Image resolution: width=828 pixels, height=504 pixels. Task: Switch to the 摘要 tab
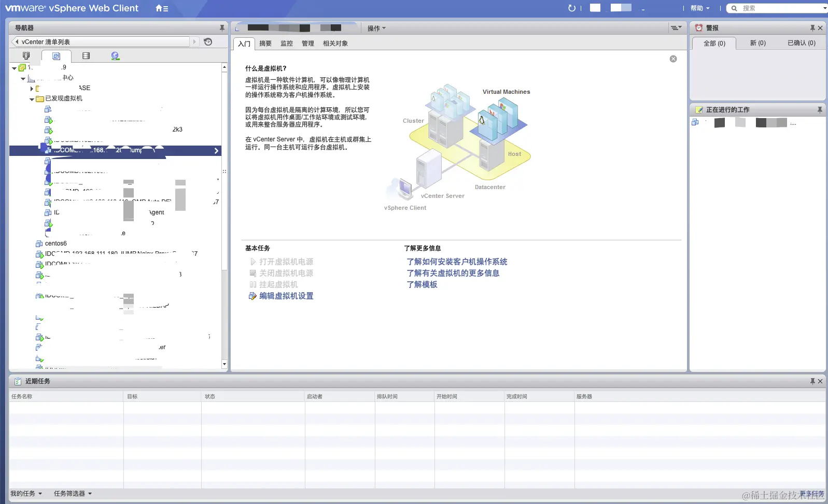265,44
